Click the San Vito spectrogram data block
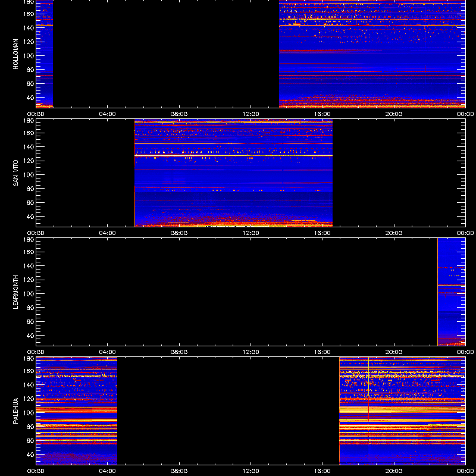 pos(233,173)
